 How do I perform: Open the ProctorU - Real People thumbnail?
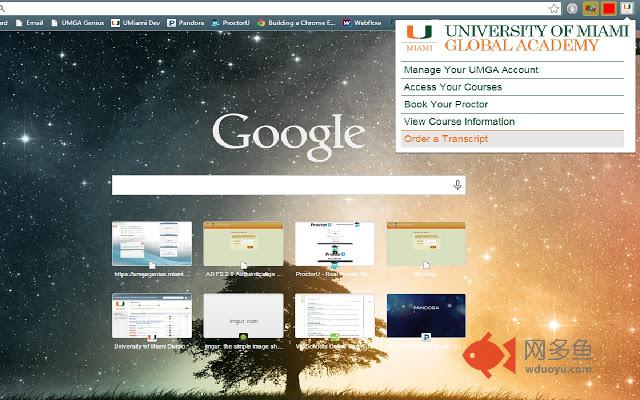pos(335,244)
